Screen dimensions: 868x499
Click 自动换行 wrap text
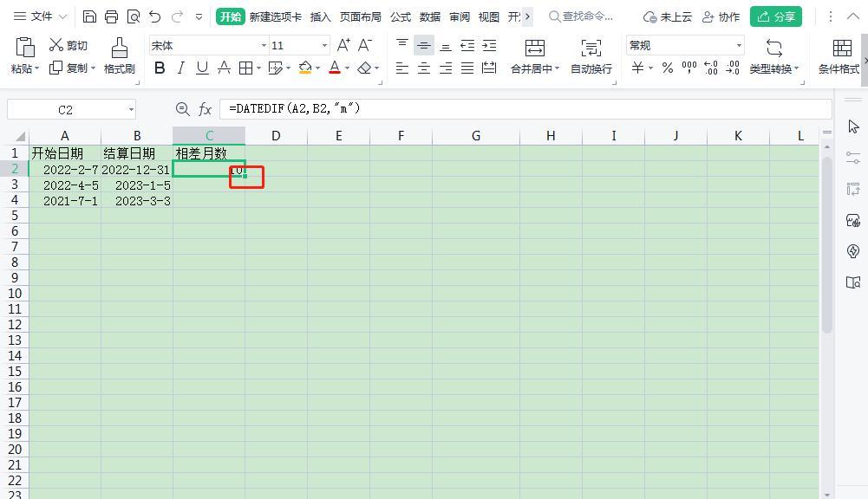(x=591, y=55)
